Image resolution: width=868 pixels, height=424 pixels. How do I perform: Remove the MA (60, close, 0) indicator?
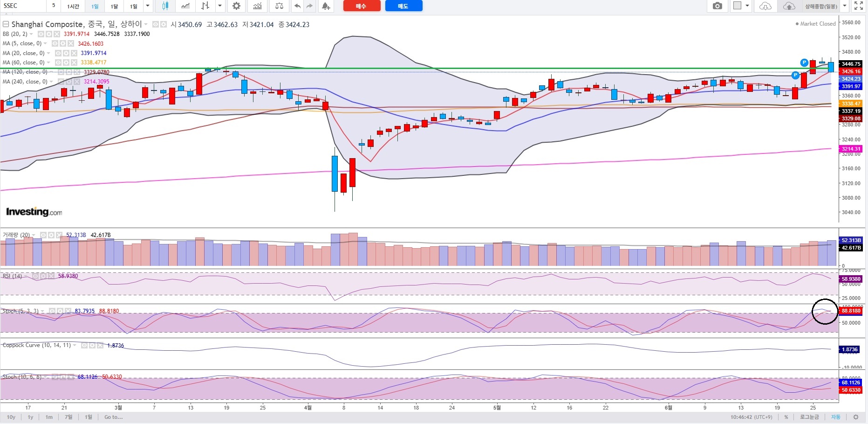pos(74,63)
